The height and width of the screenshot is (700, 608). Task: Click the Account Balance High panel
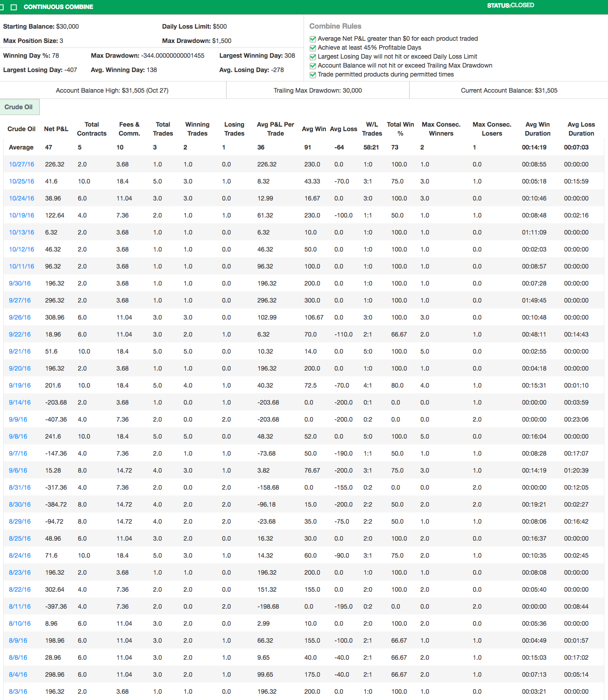coord(113,90)
